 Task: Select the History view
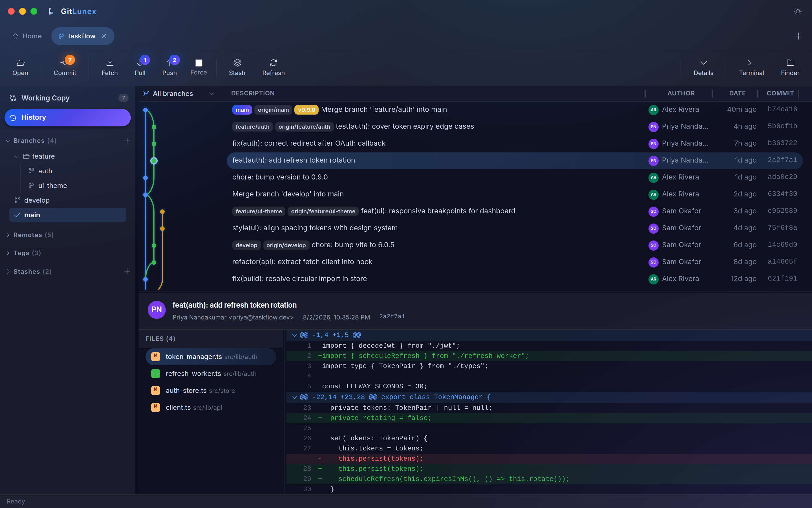[x=68, y=117]
